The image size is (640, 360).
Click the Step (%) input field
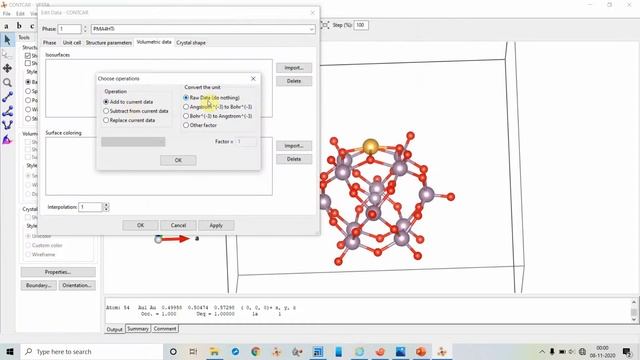point(360,25)
